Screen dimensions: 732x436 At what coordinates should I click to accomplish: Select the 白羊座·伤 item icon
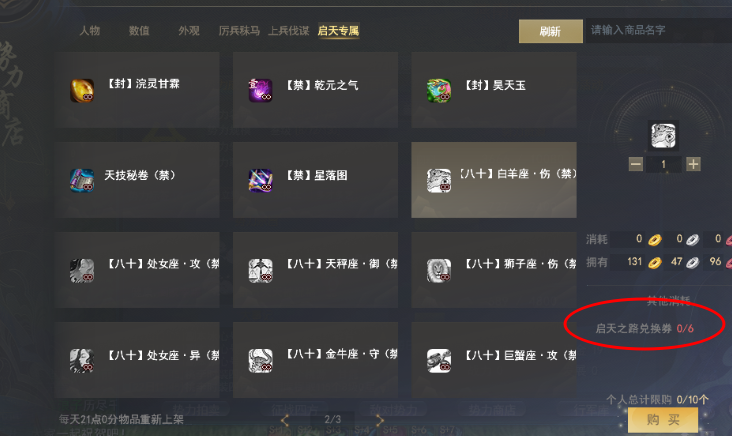439,180
